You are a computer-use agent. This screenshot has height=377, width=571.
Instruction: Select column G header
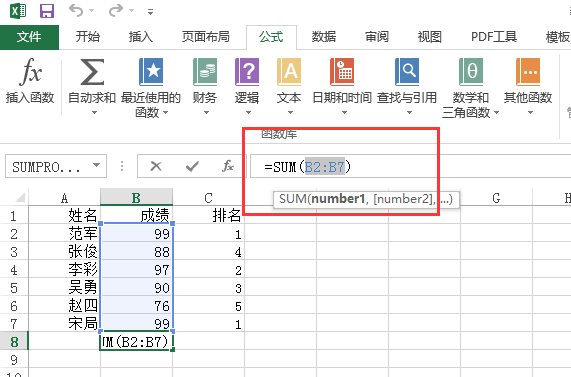pyautogui.click(x=496, y=198)
